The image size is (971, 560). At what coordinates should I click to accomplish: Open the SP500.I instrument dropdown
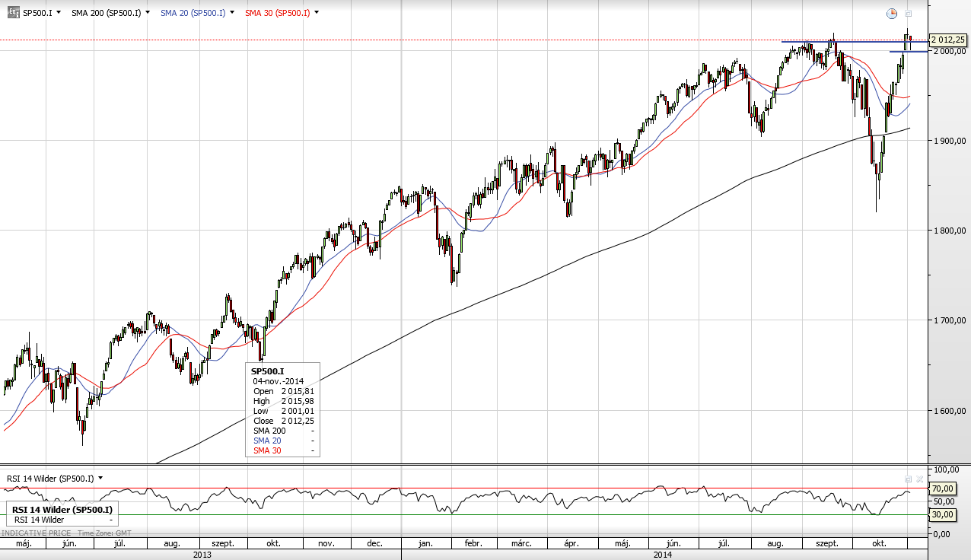(x=58, y=13)
